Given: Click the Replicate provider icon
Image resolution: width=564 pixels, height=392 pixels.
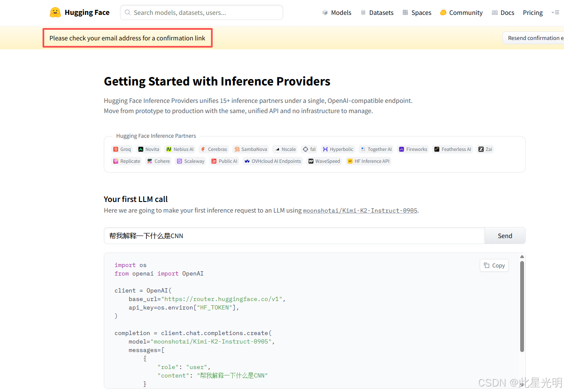Looking at the screenshot, I should (116, 161).
